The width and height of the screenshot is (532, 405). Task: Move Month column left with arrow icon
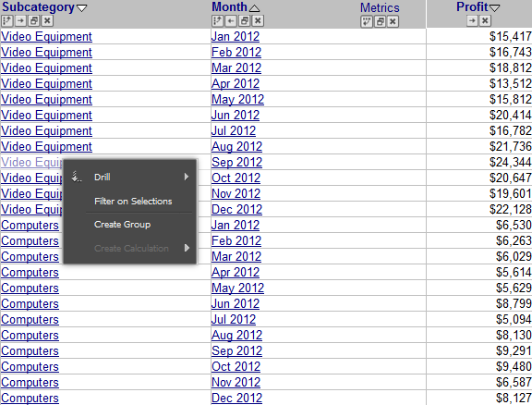231,21
